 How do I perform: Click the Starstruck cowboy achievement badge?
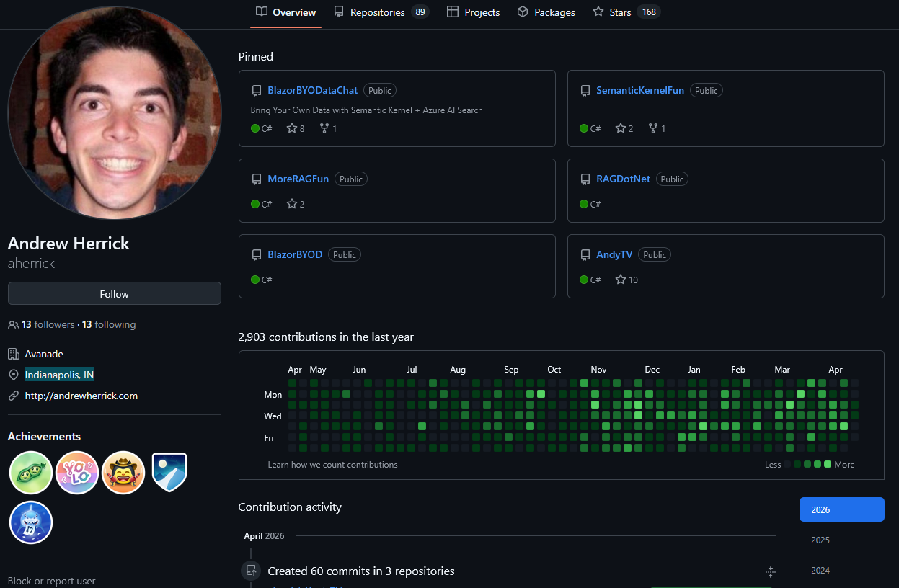123,473
